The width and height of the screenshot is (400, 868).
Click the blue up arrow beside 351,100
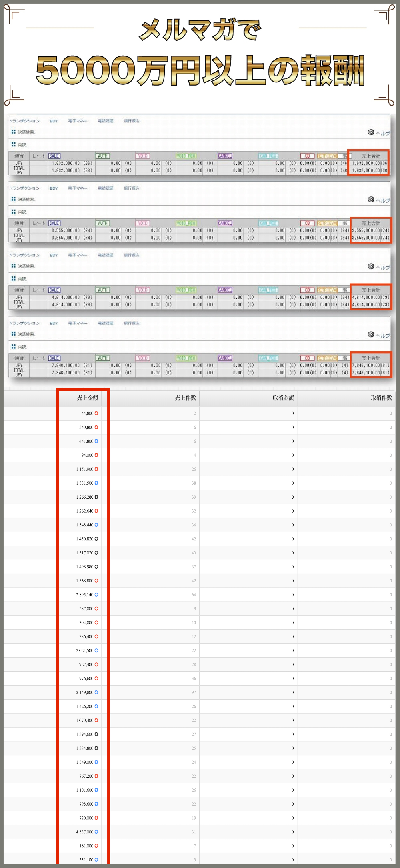tap(96, 860)
